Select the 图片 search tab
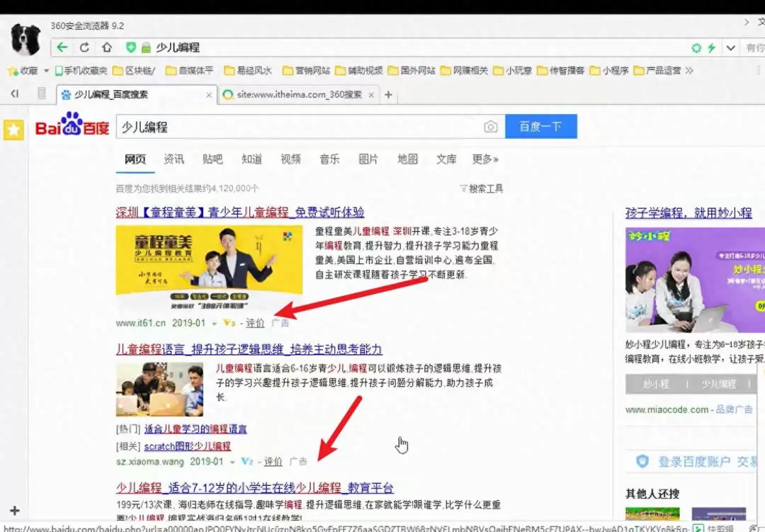 368,159
